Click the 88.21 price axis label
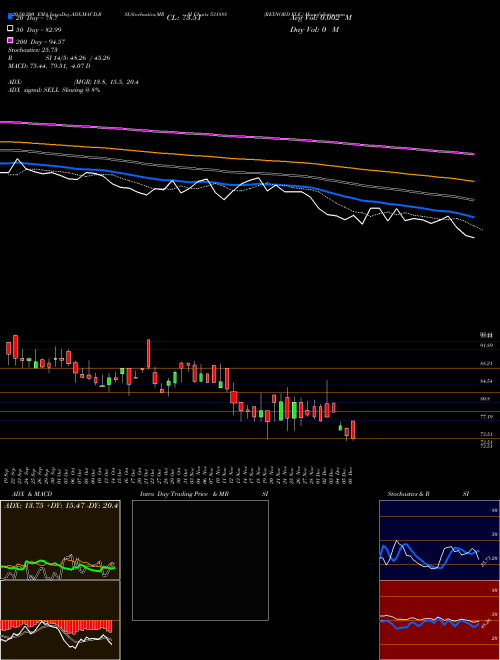 (486, 363)
